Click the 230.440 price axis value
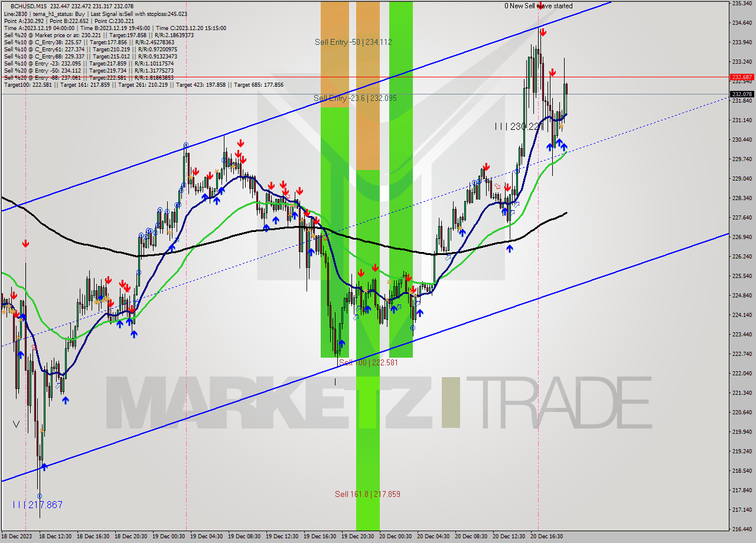Viewport: 756px width, 543px height. pos(742,140)
